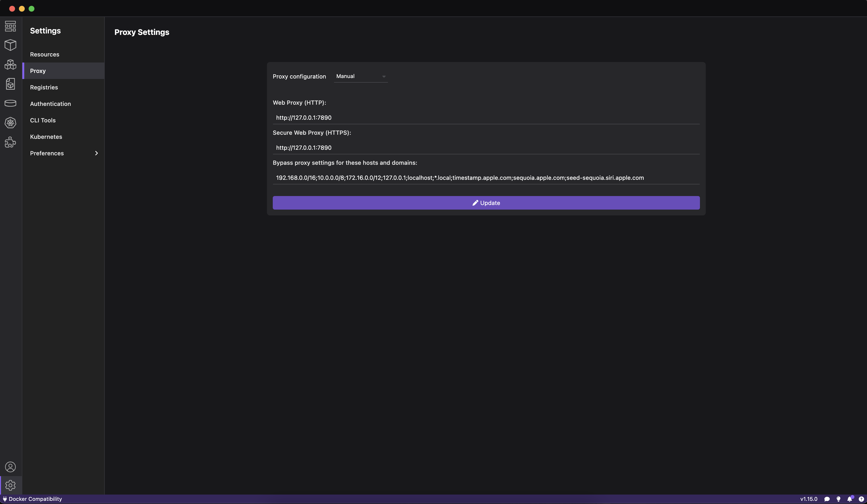The height and width of the screenshot is (504, 867).
Task: Click the Web Proxy (HTTP) input field
Action: [486, 118]
